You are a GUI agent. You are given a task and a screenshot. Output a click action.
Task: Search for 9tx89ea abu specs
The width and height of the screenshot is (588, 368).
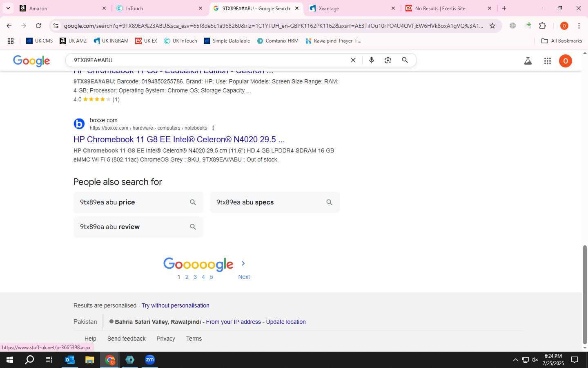pyautogui.click(x=275, y=202)
